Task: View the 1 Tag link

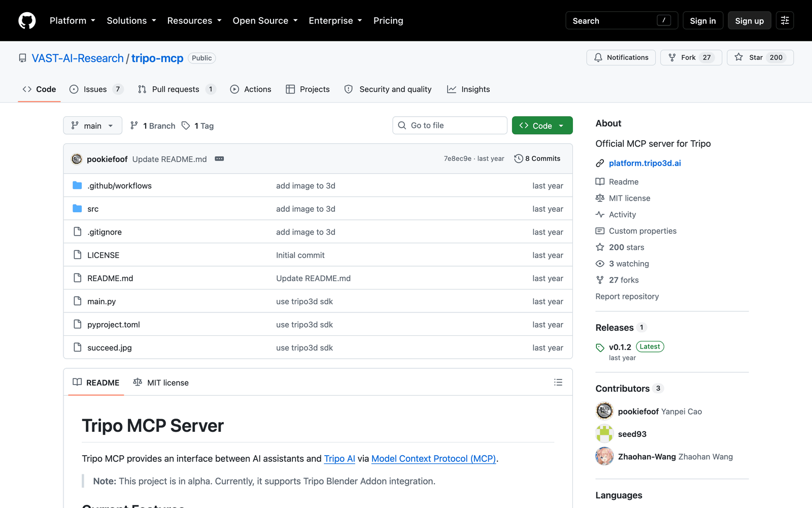Action: click(x=197, y=126)
